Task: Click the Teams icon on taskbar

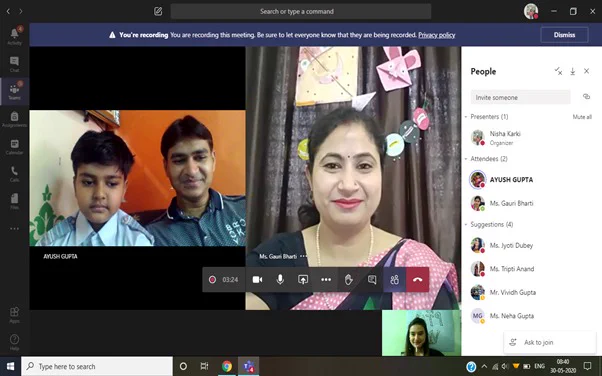Action: tap(248, 366)
